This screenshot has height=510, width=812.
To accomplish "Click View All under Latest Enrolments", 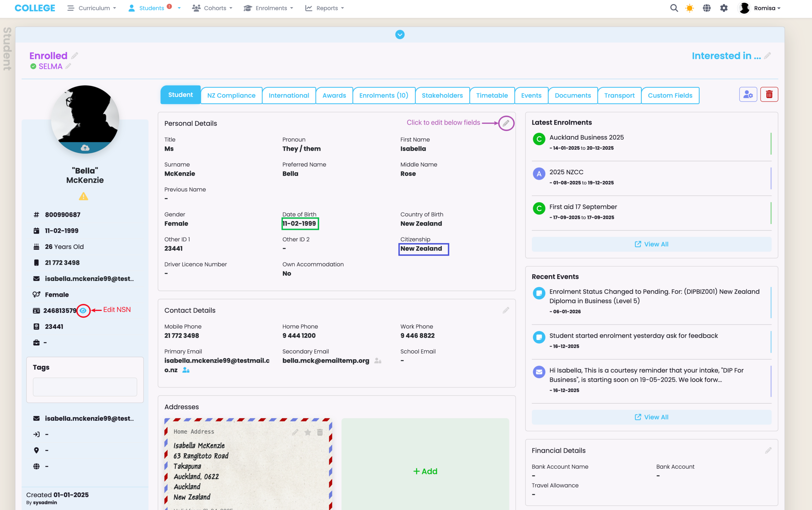I will pyautogui.click(x=651, y=244).
